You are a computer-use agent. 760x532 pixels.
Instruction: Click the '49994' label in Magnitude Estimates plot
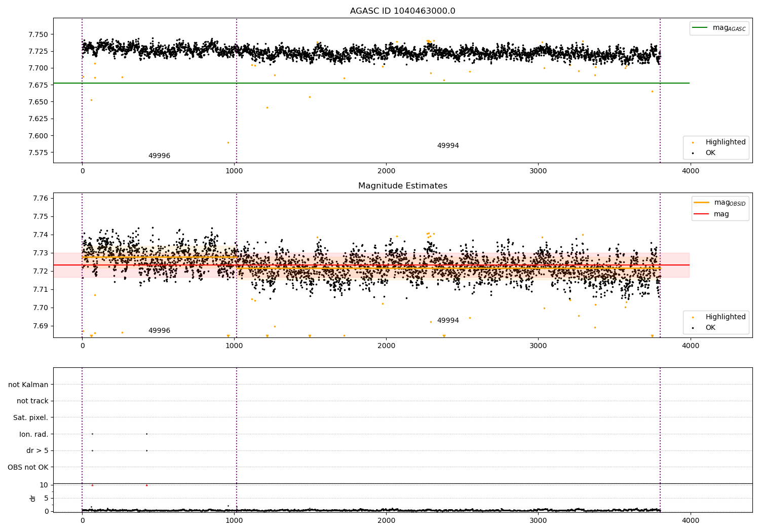click(448, 321)
